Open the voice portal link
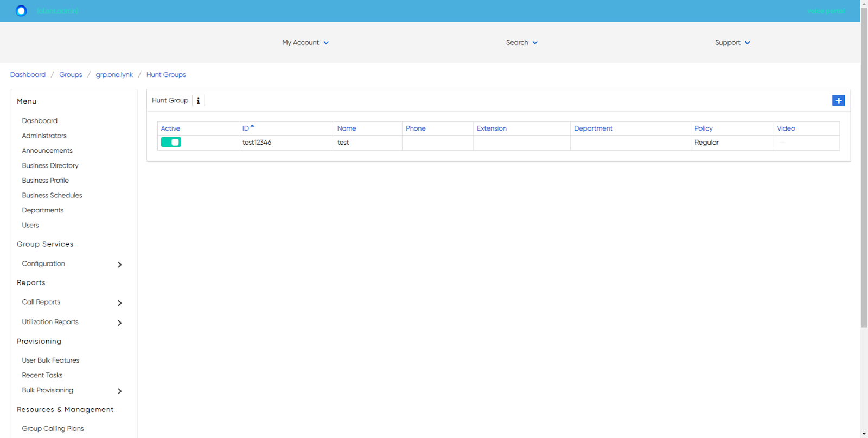 826,11
